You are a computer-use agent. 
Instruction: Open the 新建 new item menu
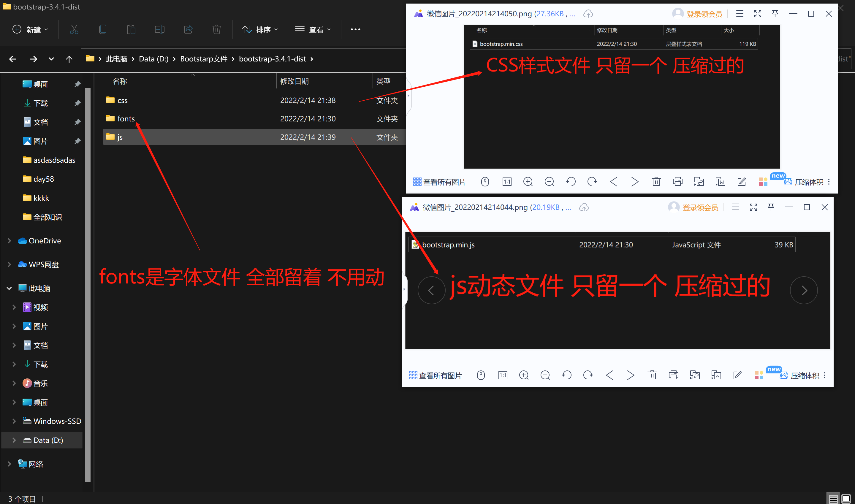pos(30,30)
